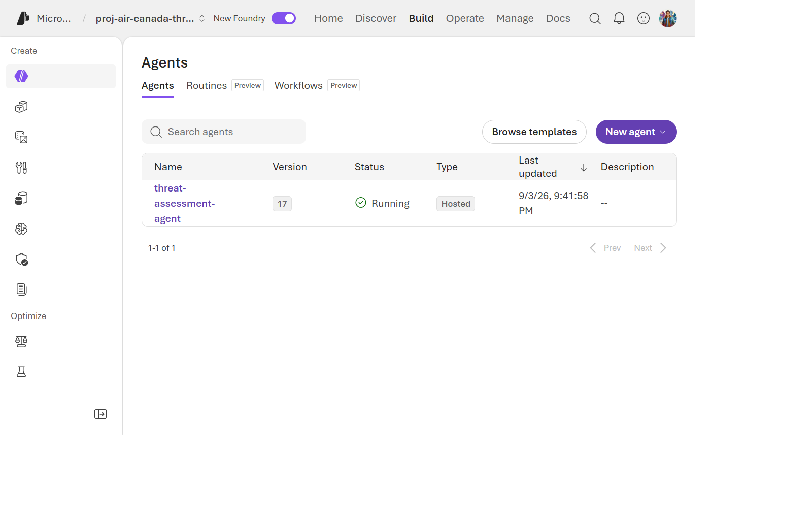Click the smiley feedback icon
The height and width of the screenshot is (508, 812).
click(644, 19)
